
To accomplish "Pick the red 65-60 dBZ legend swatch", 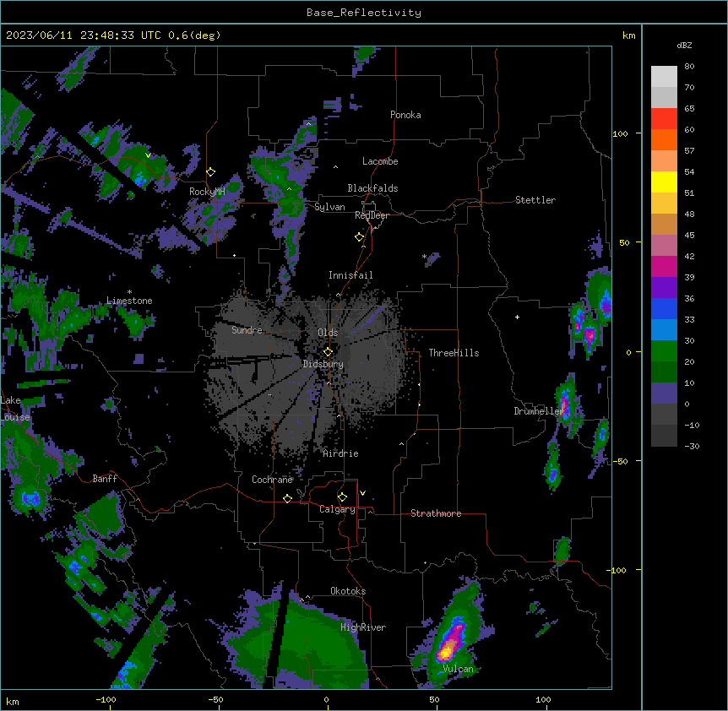I will coord(664,119).
